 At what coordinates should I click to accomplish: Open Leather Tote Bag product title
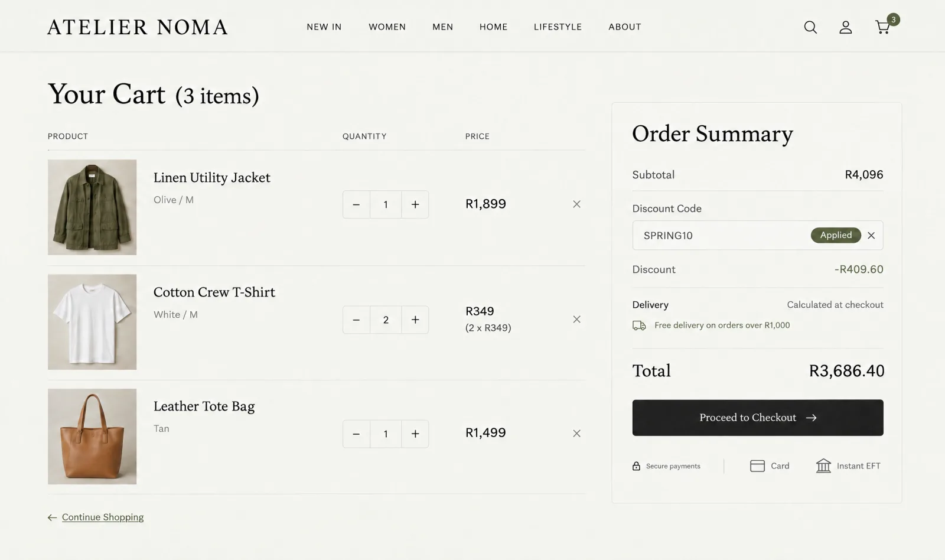pyautogui.click(x=204, y=406)
